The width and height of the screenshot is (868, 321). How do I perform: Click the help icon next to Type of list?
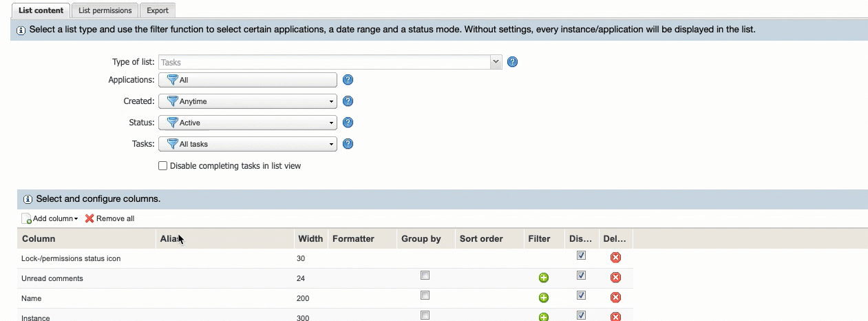point(512,62)
